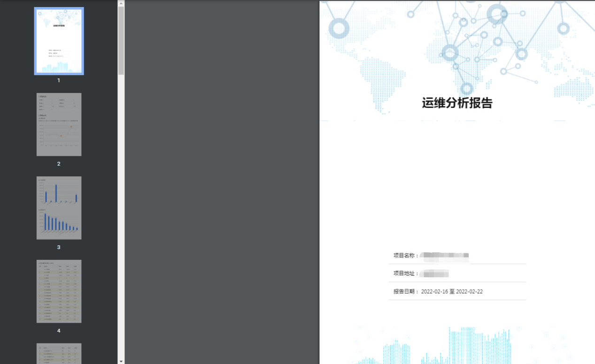595x364 pixels.
Task: Click page number 2 label under thumbnail
Action: [59, 164]
